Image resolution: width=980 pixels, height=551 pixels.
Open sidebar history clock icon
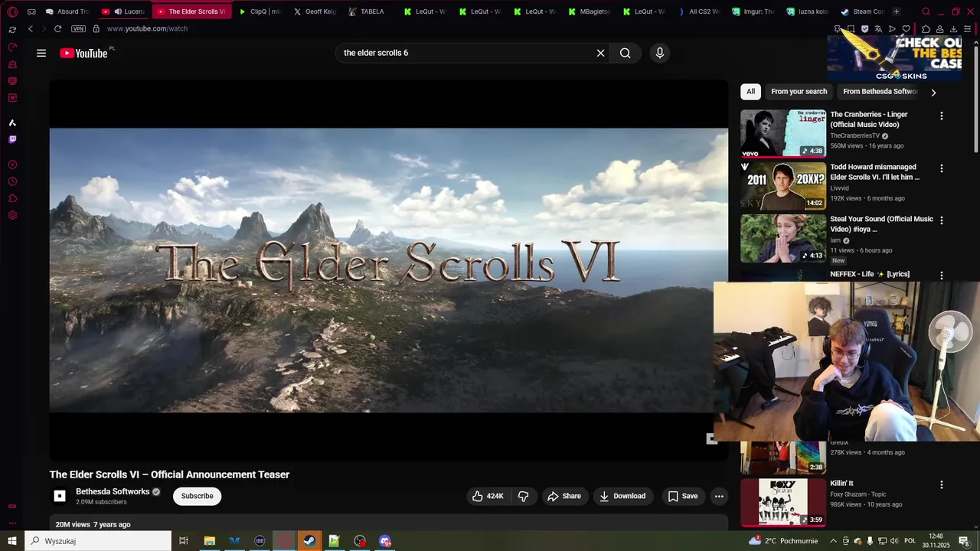(12, 181)
